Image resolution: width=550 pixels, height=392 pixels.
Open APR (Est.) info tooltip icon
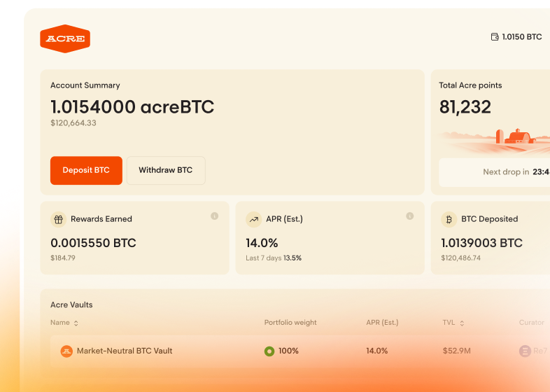pos(410,216)
